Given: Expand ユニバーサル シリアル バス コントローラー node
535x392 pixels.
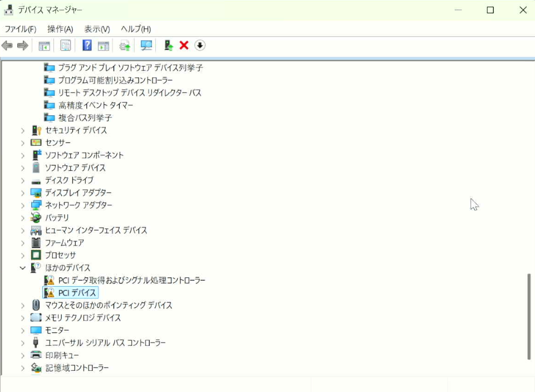Looking at the screenshot, I should coord(22,343).
